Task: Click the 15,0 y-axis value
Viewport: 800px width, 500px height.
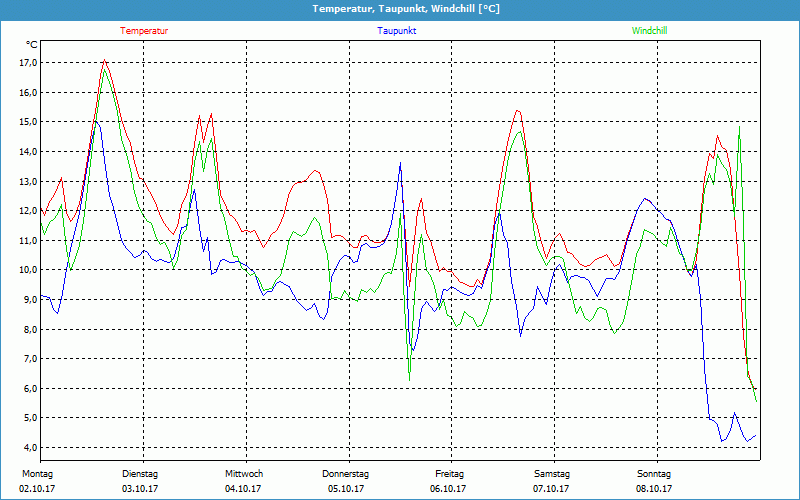Action: point(29,121)
